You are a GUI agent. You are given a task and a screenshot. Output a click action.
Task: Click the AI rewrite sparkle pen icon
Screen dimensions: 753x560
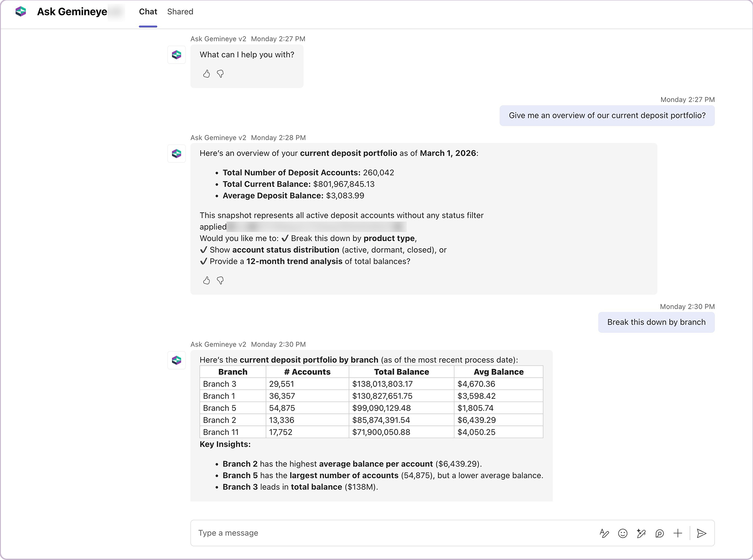[641, 534]
